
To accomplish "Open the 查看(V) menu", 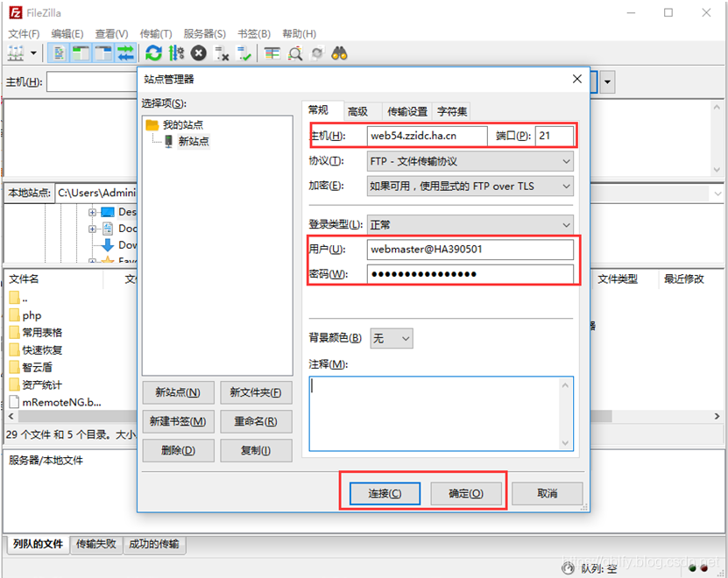I will (x=111, y=34).
